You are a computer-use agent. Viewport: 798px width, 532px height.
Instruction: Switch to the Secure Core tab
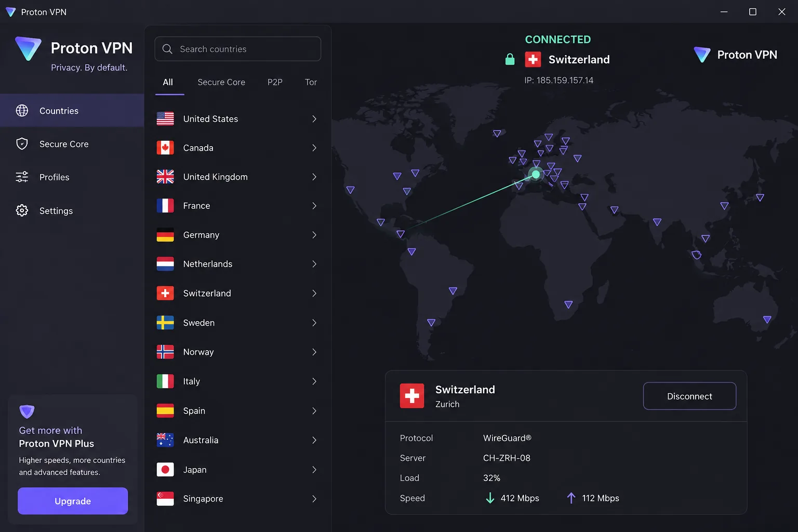(221, 82)
